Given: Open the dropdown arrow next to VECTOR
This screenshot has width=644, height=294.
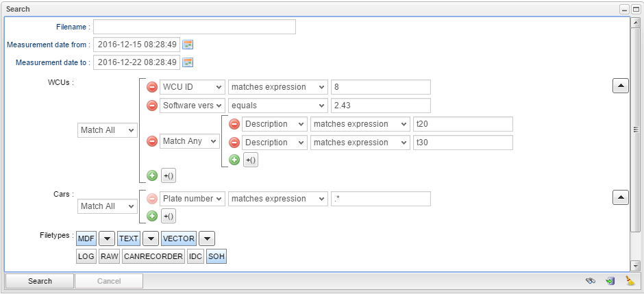Looking at the screenshot, I should point(208,238).
